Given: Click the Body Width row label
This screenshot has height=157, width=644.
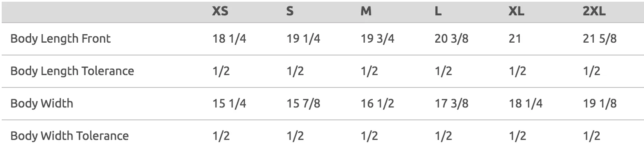Looking at the screenshot, I should point(42,103).
